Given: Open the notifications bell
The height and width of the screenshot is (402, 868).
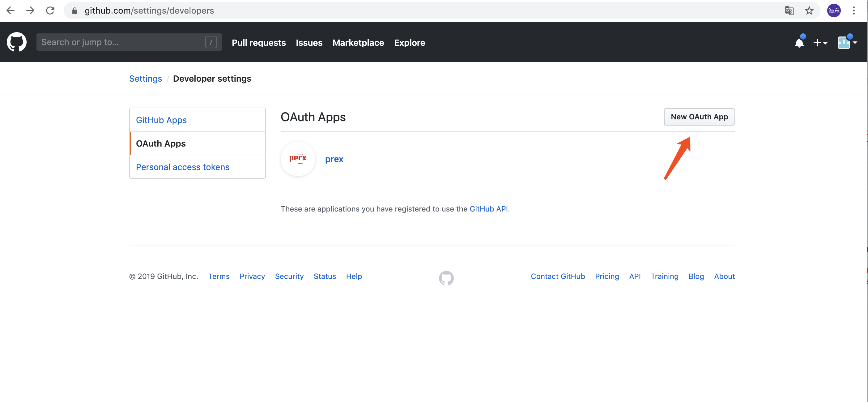Looking at the screenshot, I should pos(799,42).
